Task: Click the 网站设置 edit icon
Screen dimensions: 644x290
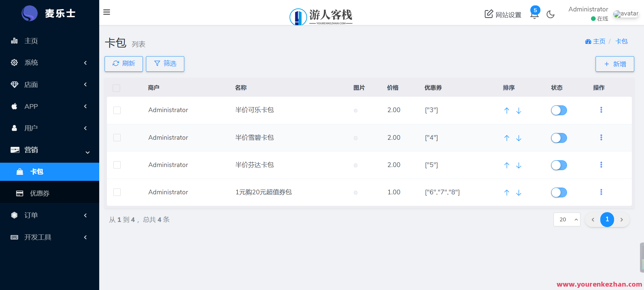Action: [489, 14]
